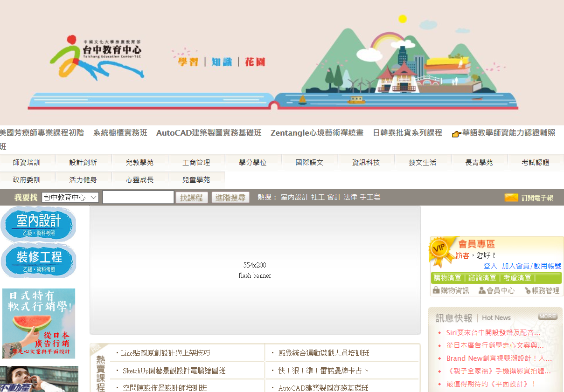
Task: Open course SketchUp園藝景觀設計電腦繪圖班
Action: coord(174,371)
